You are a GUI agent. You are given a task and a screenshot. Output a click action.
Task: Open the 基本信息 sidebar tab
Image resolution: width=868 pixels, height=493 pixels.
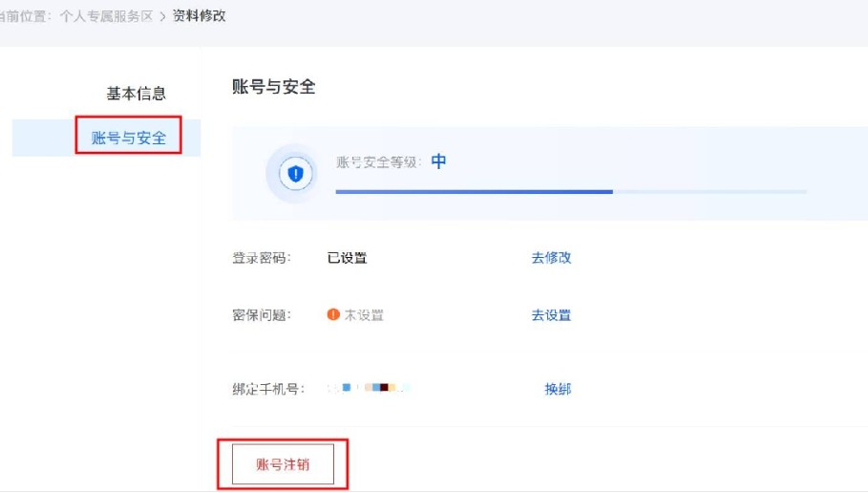pos(137,94)
